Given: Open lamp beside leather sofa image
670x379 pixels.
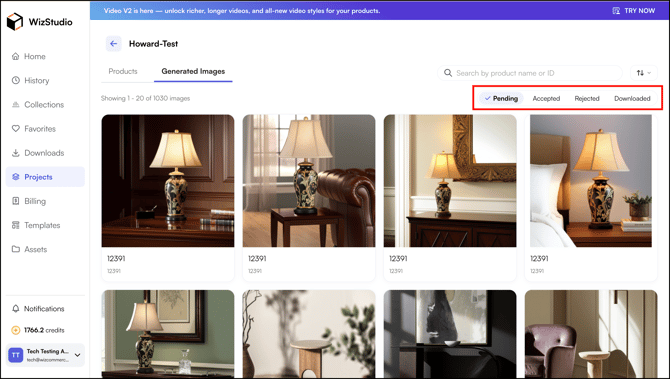Looking at the screenshot, I should (x=309, y=181).
